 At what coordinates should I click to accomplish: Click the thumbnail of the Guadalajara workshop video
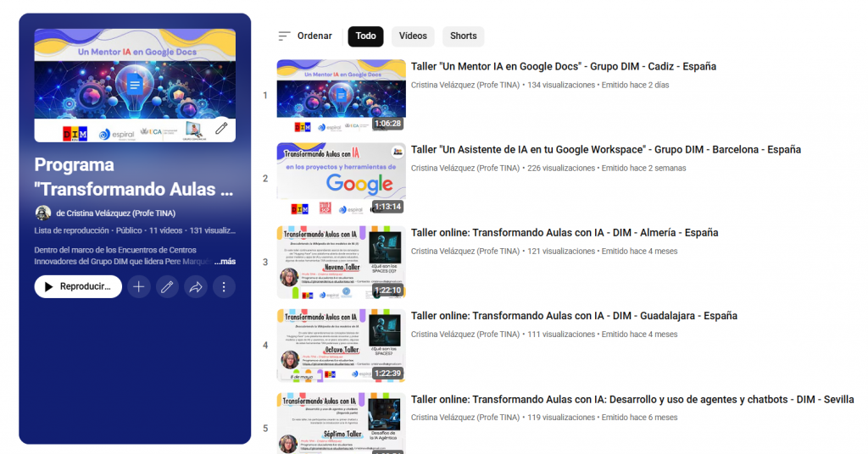click(x=341, y=345)
